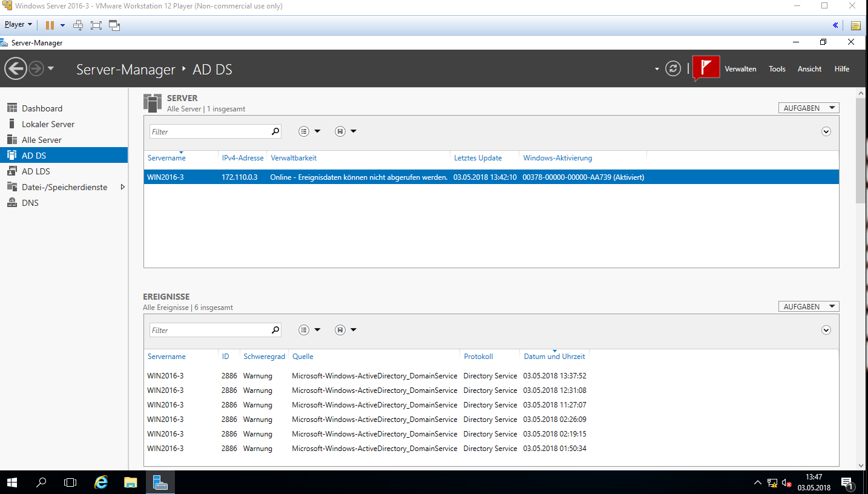Refresh Server-Manager with circular arrows icon
The image size is (868, 494).
(x=673, y=68)
